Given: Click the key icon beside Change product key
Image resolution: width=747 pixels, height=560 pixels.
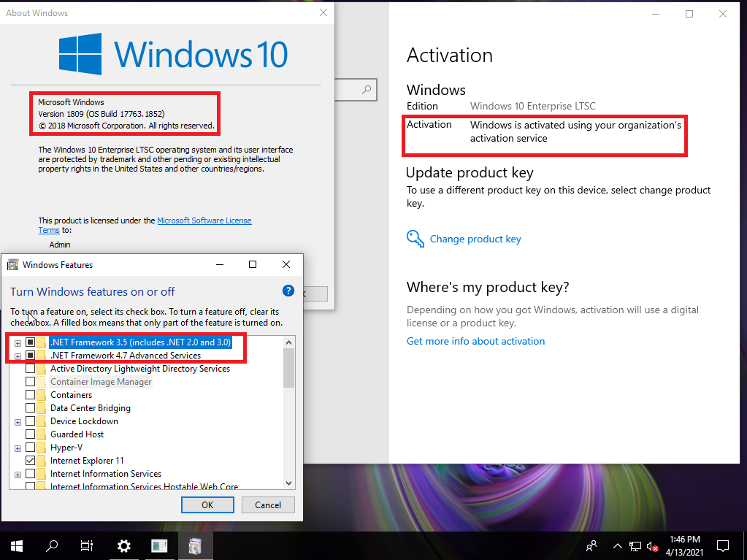Looking at the screenshot, I should pos(415,239).
